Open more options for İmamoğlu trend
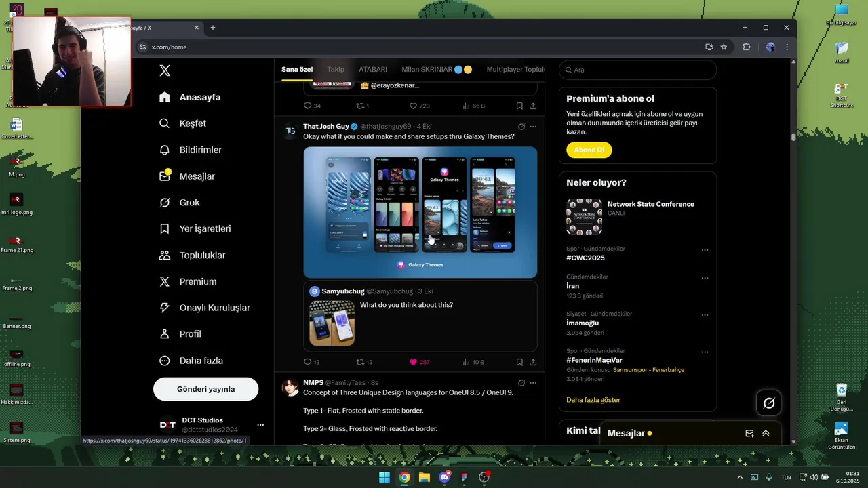This screenshot has height=488, width=868. coord(705,315)
